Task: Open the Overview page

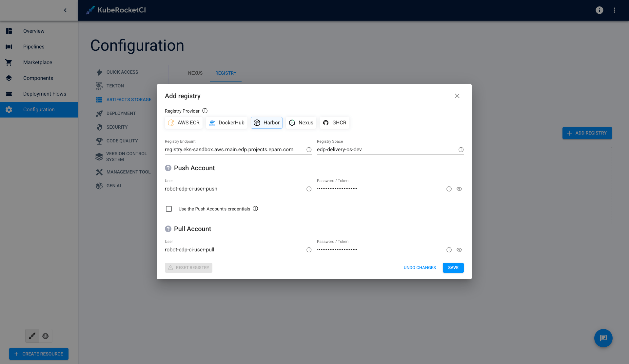Action: (x=39, y=31)
